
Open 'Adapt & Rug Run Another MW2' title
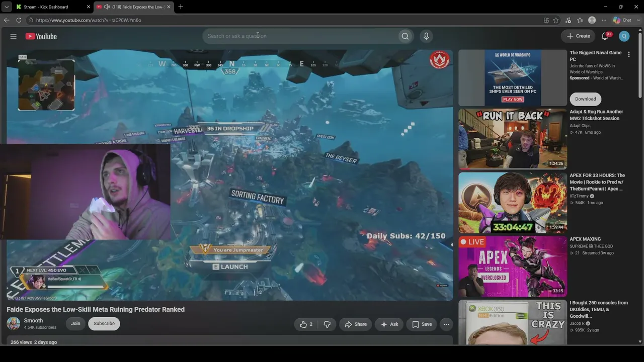[x=596, y=115]
